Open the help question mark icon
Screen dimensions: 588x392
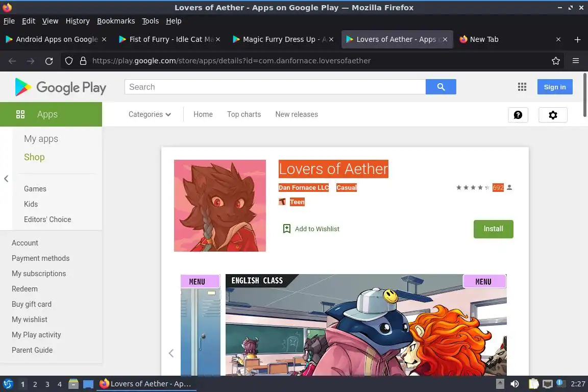click(518, 115)
